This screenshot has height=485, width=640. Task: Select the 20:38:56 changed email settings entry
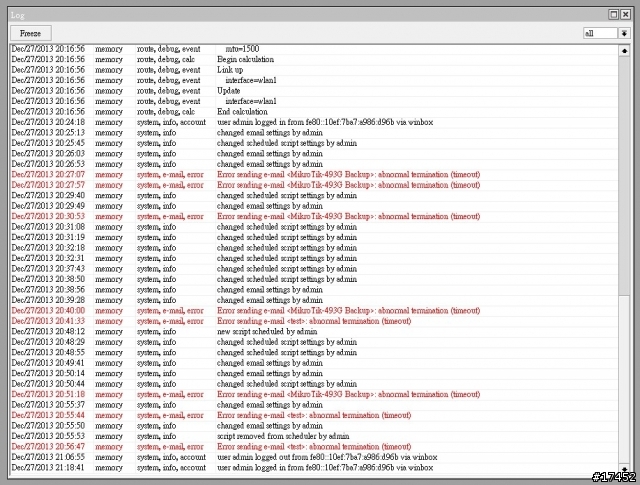[314, 290]
